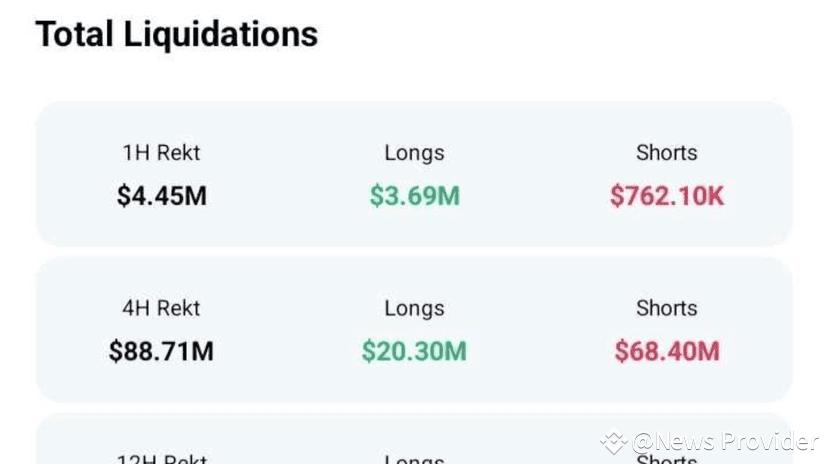
Task: Click the Binance logo watermark icon
Action: pos(613,441)
